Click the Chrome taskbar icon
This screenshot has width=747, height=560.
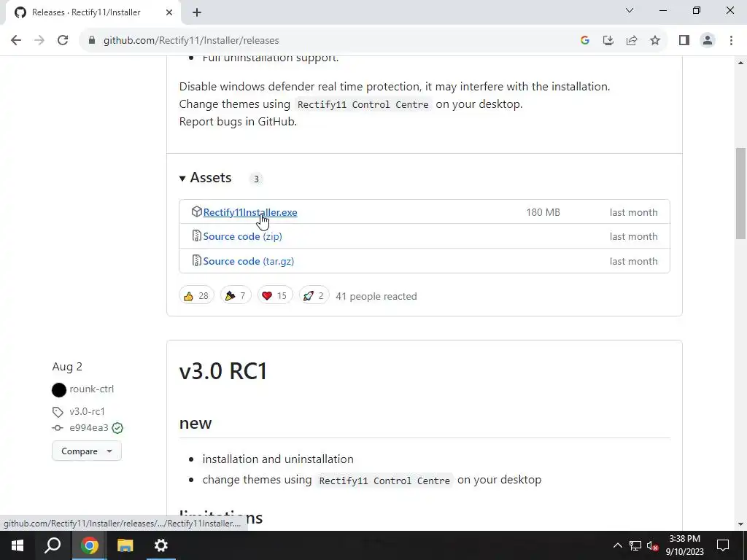pyautogui.click(x=89, y=545)
